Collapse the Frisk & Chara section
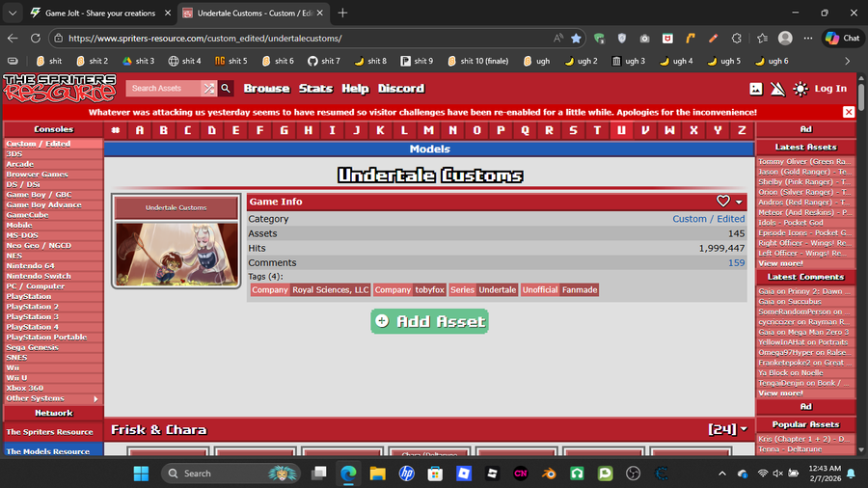Image resolution: width=868 pixels, height=488 pixels. click(744, 429)
